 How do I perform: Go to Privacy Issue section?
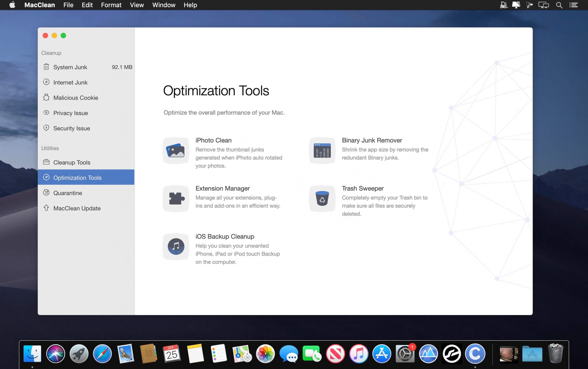click(71, 113)
